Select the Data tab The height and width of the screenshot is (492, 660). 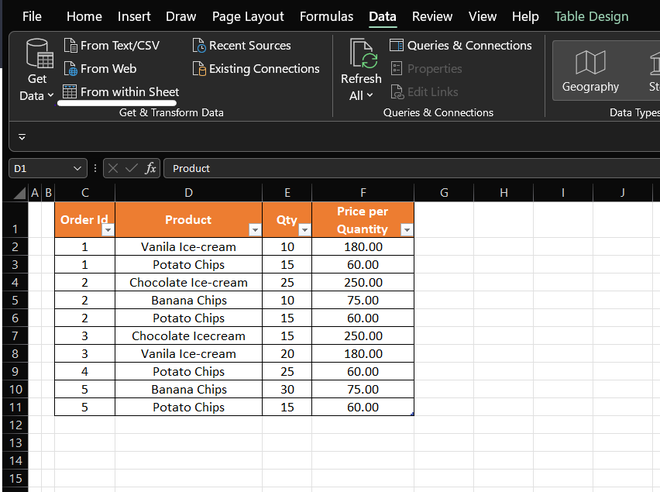pyautogui.click(x=383, y=16)
